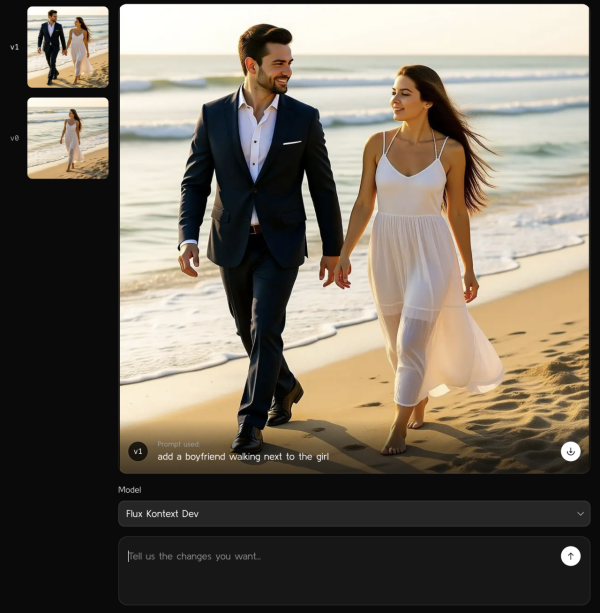Click the woman in the v0 thumbnail
The width and height of the screenshot is (600, 613).
(x=72, y=138)
